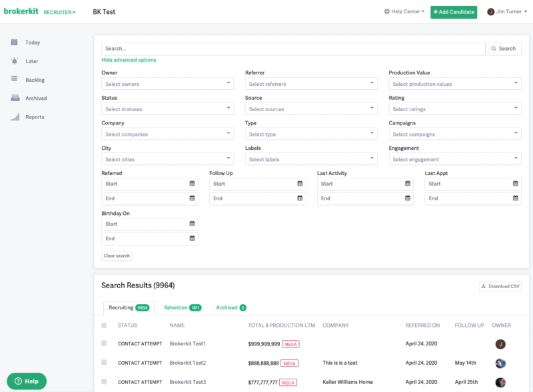Click owner avatar in Brokerkit Test3 row
The image size is (533, 392).
pos(500,382)
